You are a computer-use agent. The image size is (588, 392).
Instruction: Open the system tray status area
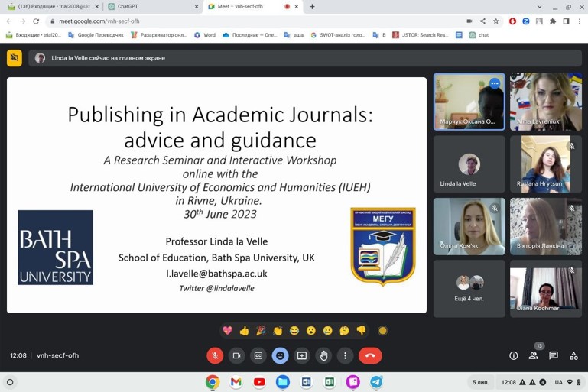point(540,382)
